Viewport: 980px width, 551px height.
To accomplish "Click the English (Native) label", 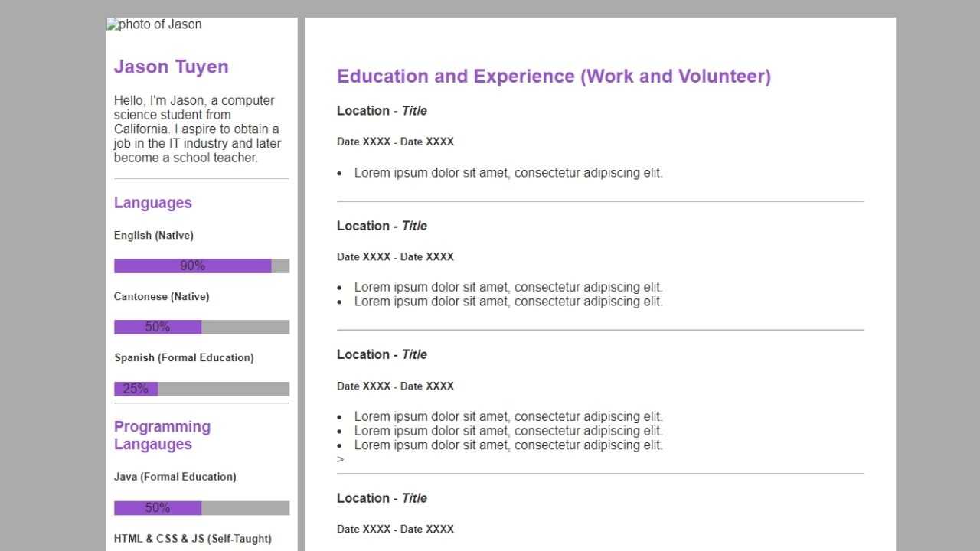I will (154, 235).
